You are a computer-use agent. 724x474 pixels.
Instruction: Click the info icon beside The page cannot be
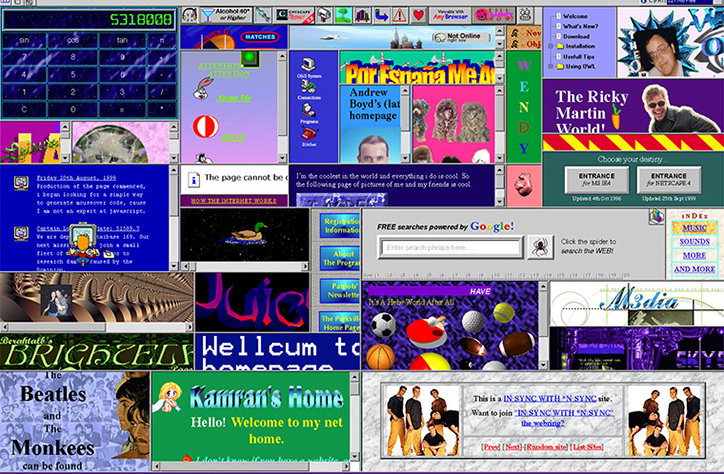pyautogui.click(x=193, y=179)
